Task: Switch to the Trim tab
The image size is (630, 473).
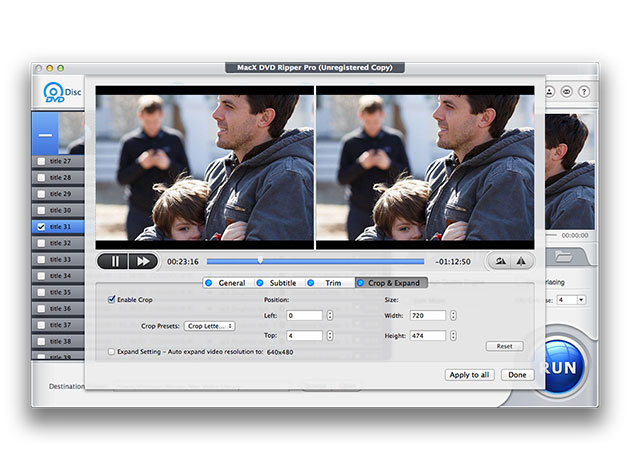Action: pos(330,283)
